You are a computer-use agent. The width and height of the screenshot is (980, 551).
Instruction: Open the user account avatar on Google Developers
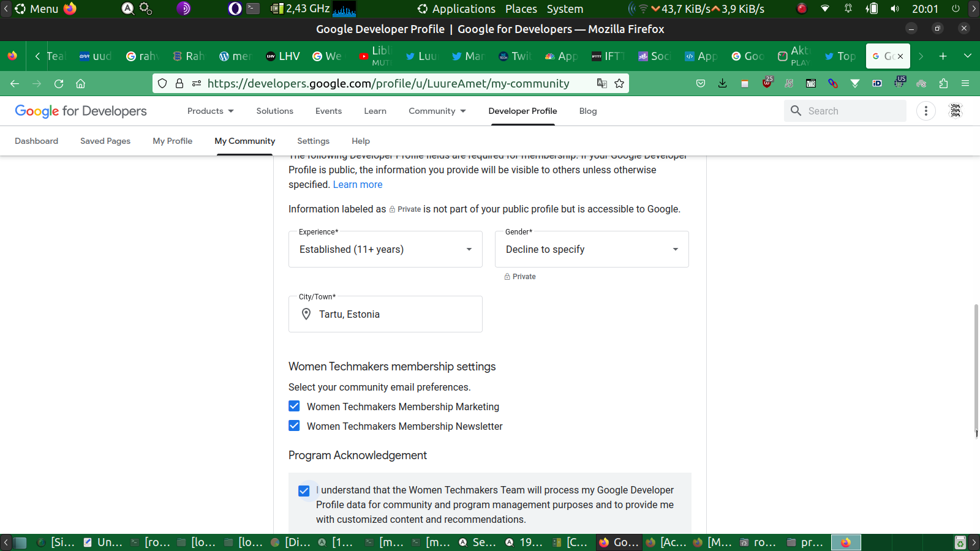pyautogui.click(x=956, y=111)
